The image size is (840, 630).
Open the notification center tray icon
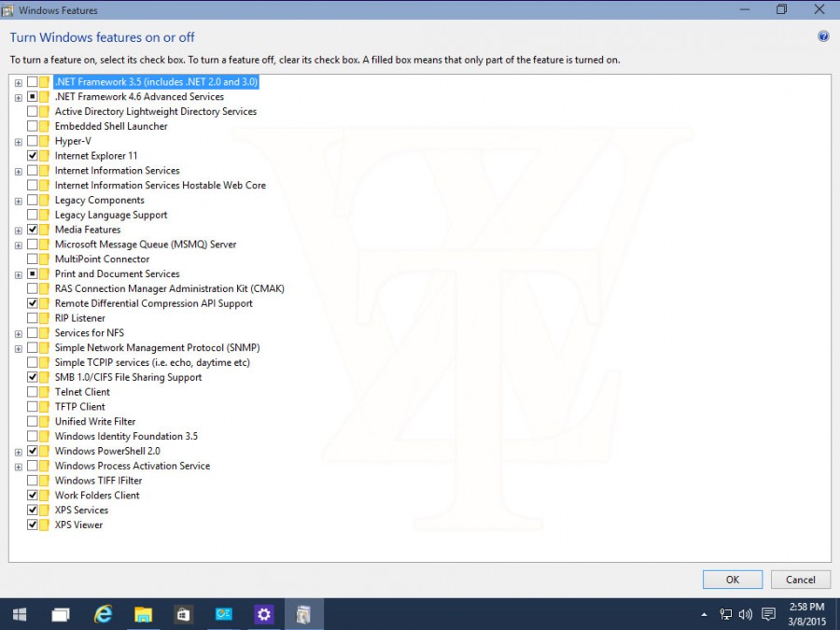tap(769, 614)
